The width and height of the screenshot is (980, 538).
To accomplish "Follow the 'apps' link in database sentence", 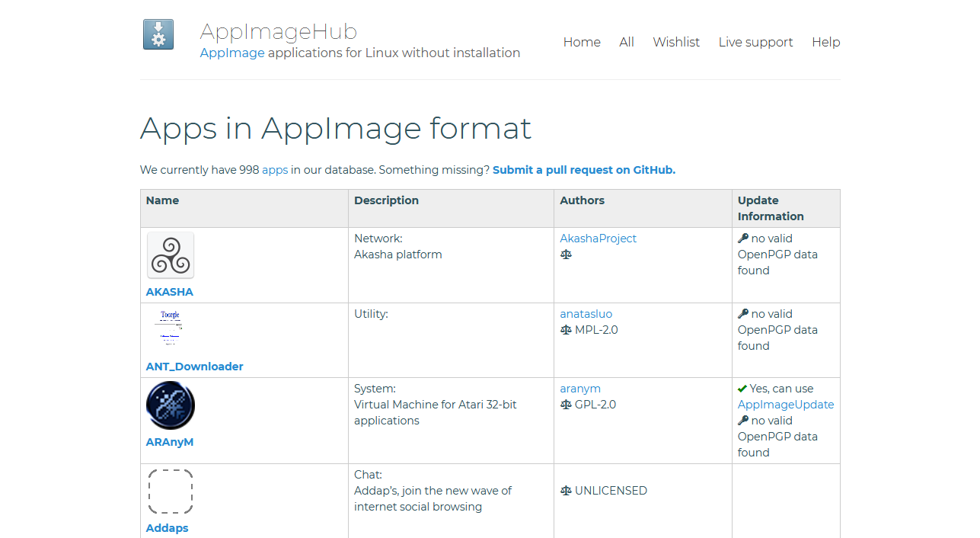I will 275,170.
